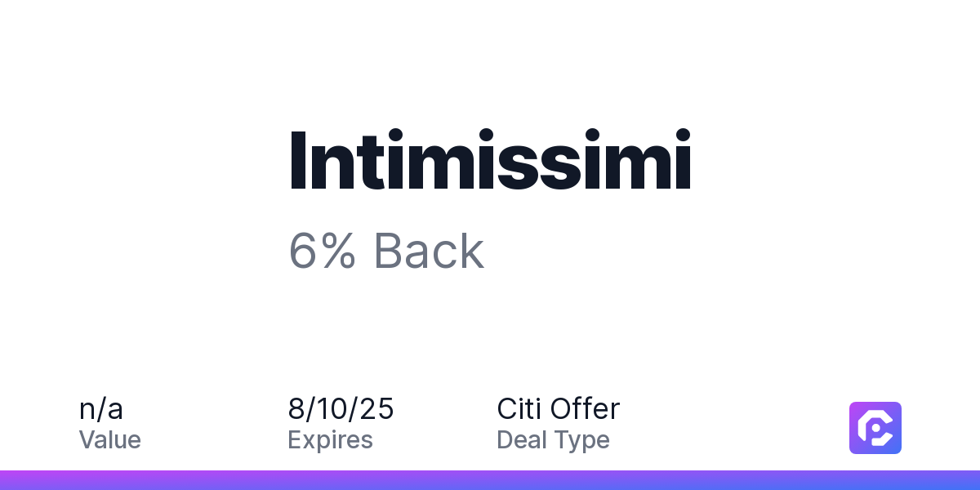Click the word Back in the subtitle

click(430, 252)
